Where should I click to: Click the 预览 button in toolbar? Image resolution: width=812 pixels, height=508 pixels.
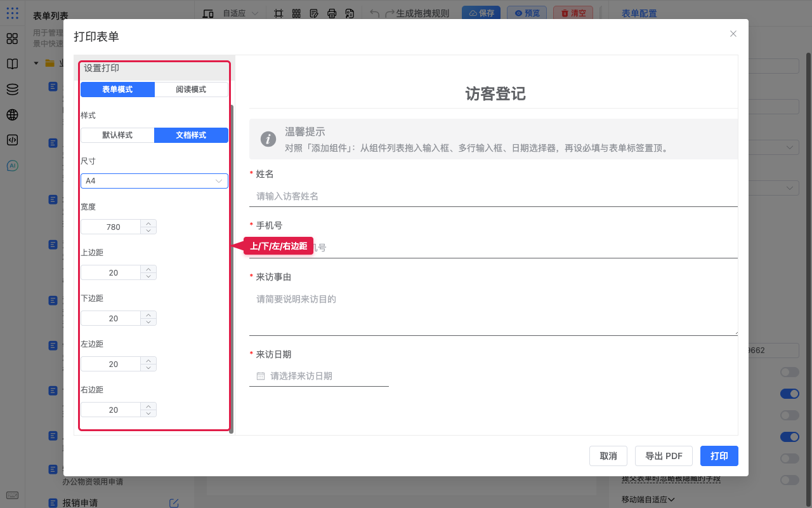point(527,13)
